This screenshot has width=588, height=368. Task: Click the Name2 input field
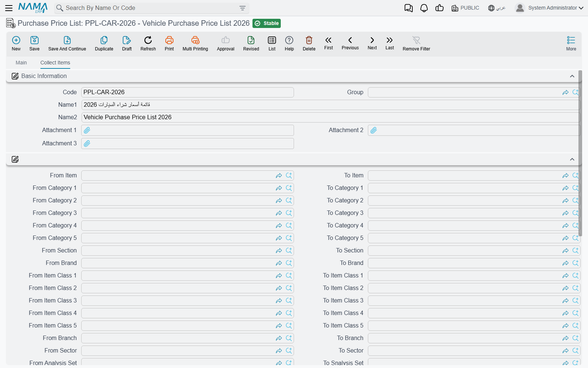331,117
